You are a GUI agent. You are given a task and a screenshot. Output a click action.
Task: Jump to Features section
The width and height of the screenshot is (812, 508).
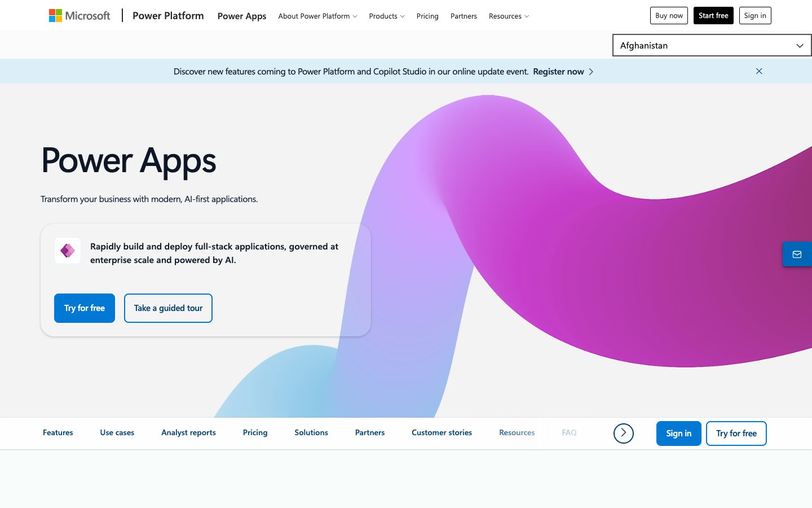click(x=58, y=433)
